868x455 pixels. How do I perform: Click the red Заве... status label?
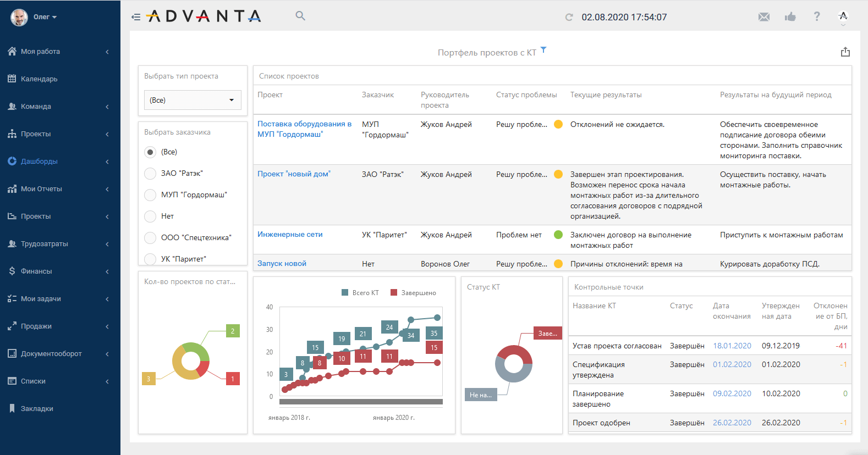(548, 333)
